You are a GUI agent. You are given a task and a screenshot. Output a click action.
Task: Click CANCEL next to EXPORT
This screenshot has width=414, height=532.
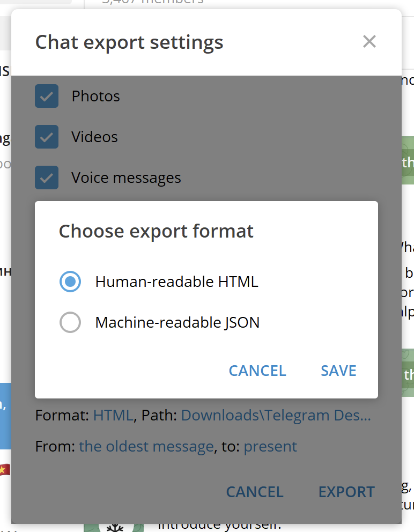click(255, 492)
